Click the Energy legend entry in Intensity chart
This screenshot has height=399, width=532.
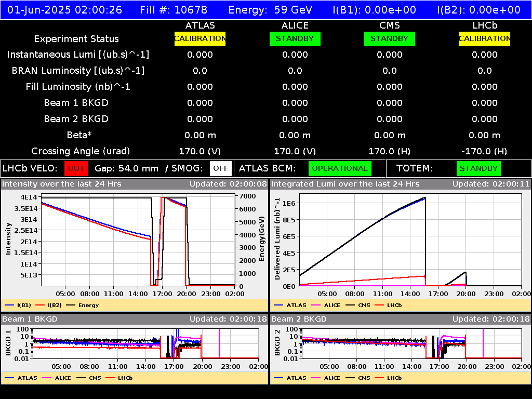coord(83,305)
